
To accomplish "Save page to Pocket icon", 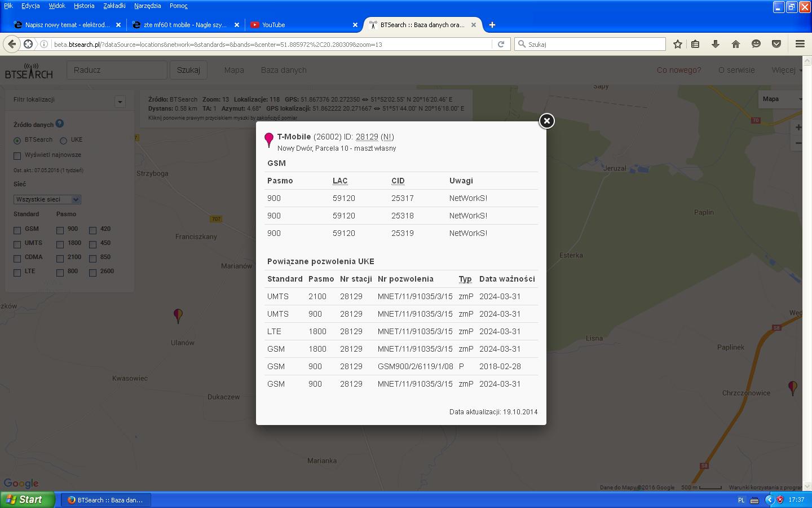I will 776,44.
